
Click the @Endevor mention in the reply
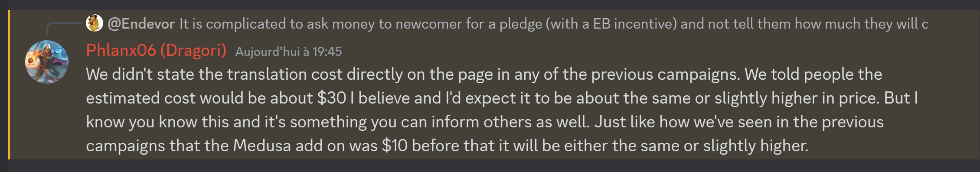click(x=141, y=23)
